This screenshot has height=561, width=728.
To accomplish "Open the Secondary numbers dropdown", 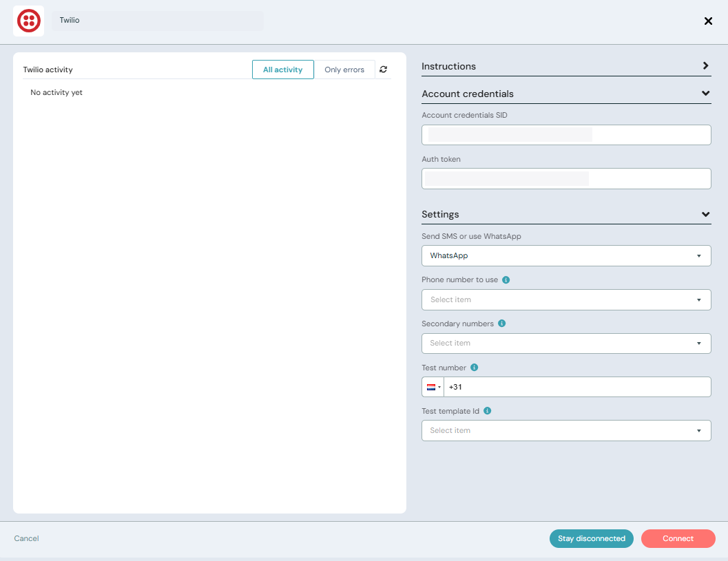I will click(566, 343).
